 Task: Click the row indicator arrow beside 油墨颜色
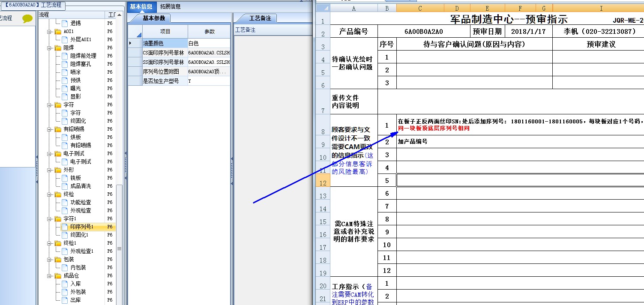(x=131, y=43)
